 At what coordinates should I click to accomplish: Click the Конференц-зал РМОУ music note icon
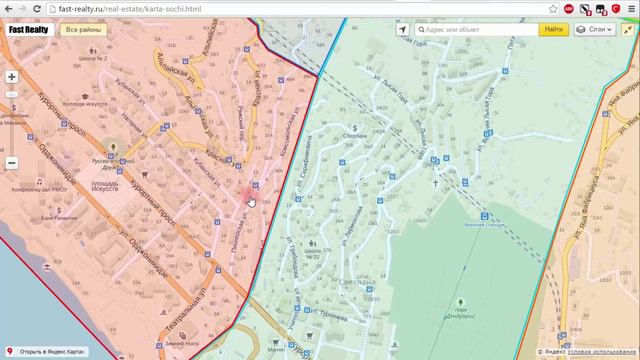pos(39,182)
